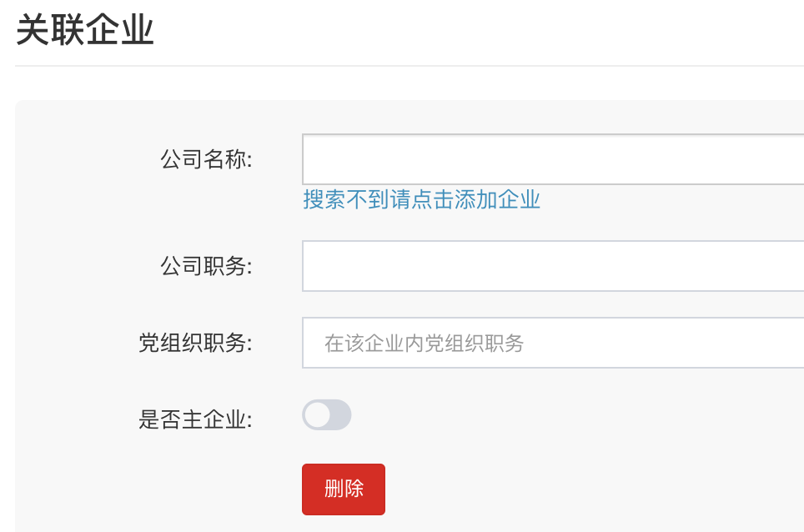Enable the main enterprise switch
Image resolution: width=804 pixels, height=532 pixels.
[326, 415]
